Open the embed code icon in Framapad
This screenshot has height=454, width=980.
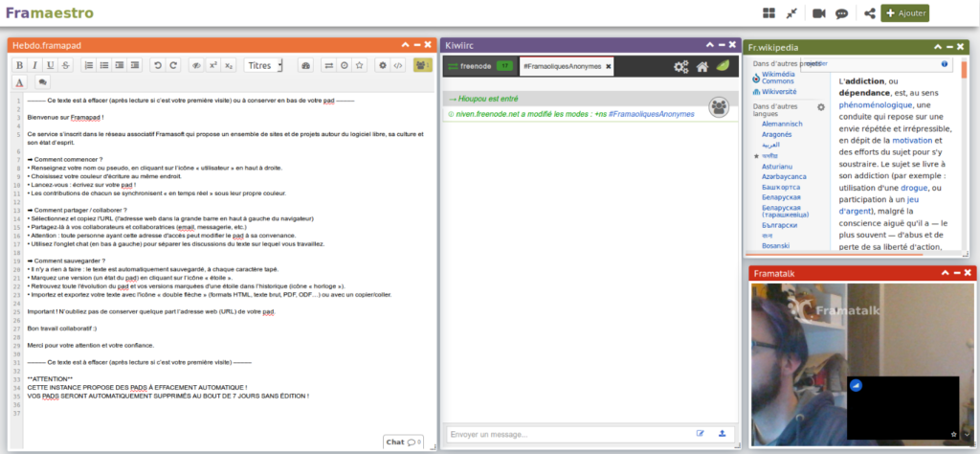tap(397, 65)
